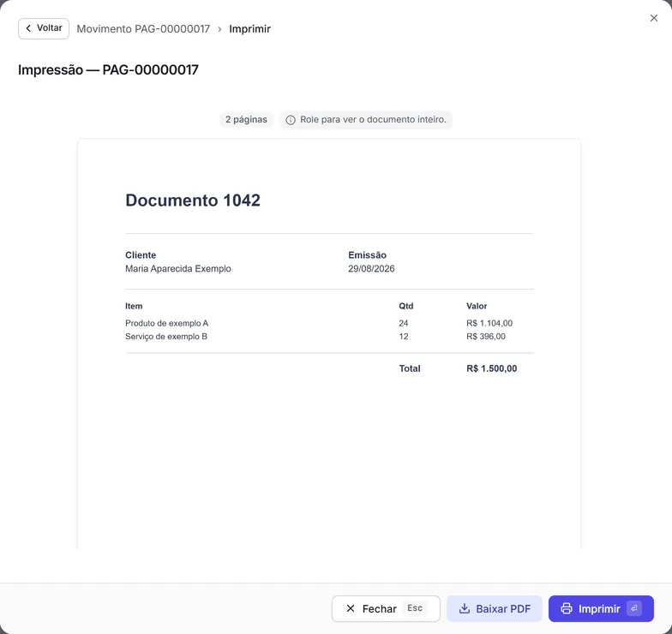Click the Produto de exemplo A row
The height and width of the screenshot is (634, 672).
(x=329, y=323)
